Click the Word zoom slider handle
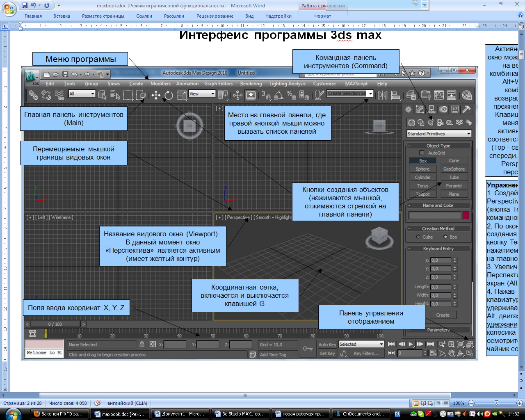The image size is (525, 420). click(x=496, y=403)
